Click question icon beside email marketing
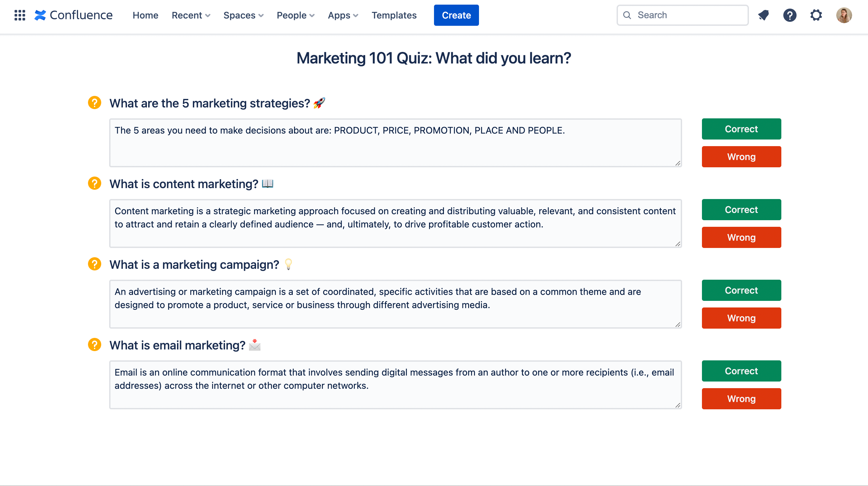 (94, 345)
